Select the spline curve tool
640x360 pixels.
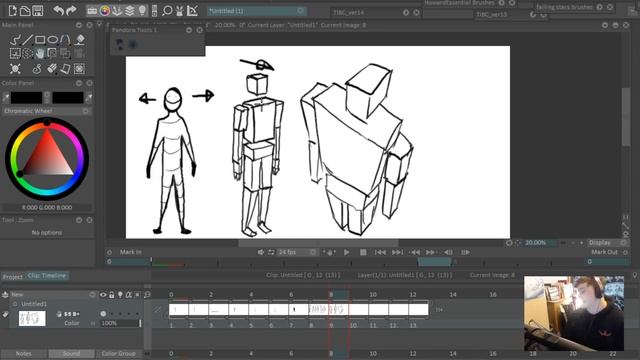(x=65, y=40)
